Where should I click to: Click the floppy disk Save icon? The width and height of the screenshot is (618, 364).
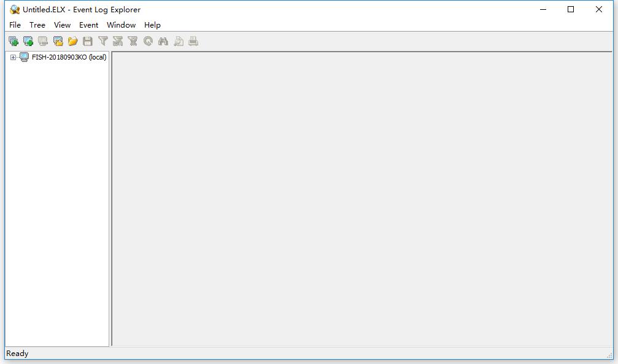(x=88, y=41)
